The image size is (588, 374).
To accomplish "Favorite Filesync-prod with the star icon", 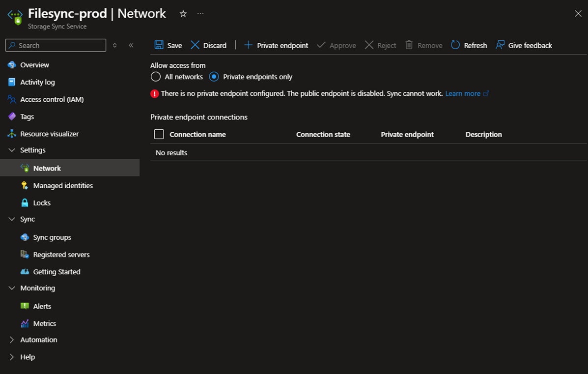I will [x=183, y=14].
